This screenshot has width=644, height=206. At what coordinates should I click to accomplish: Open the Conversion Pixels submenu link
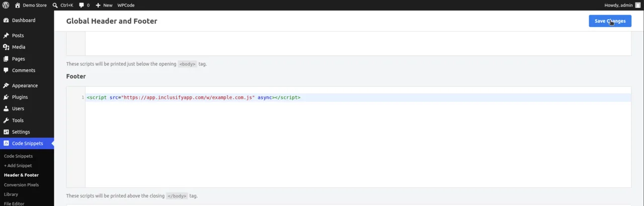21,184
